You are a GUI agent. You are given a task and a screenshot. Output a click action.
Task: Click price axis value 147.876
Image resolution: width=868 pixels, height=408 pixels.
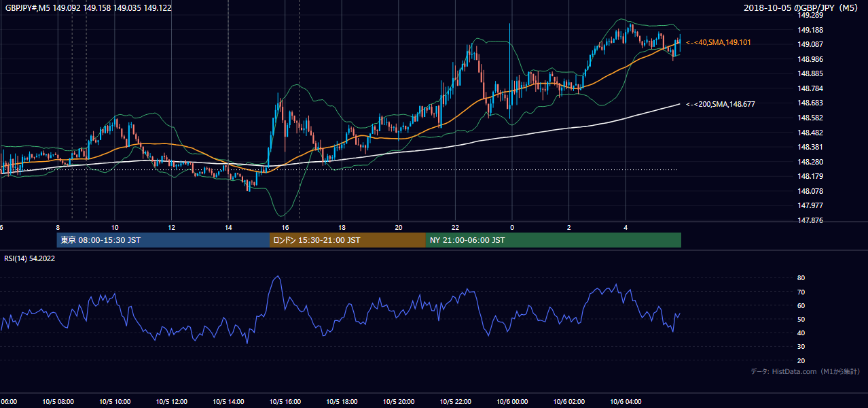(809, 220)
